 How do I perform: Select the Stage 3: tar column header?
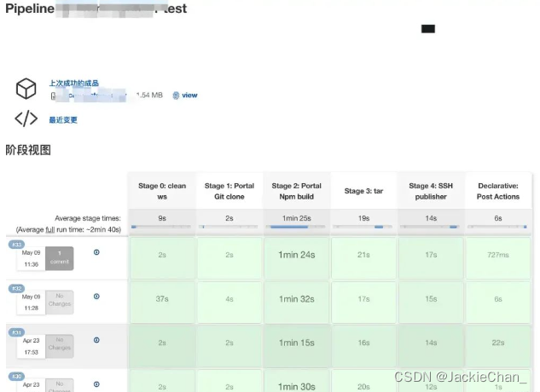[x=363, y=191]
